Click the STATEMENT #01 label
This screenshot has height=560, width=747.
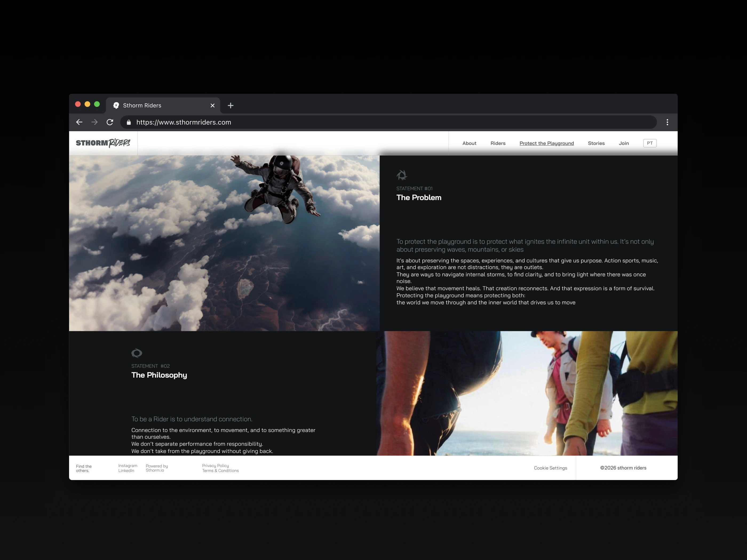click(x=414, y=189)
